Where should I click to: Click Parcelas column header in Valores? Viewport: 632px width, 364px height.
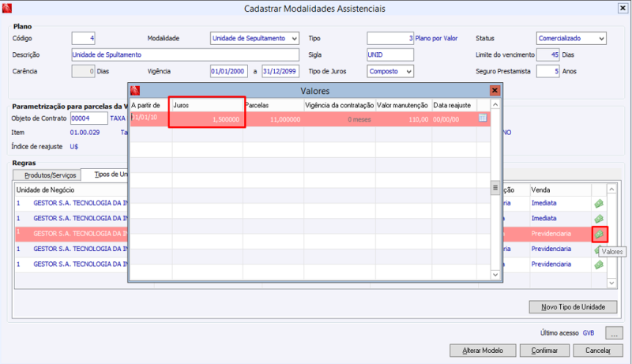click(273, 105)
